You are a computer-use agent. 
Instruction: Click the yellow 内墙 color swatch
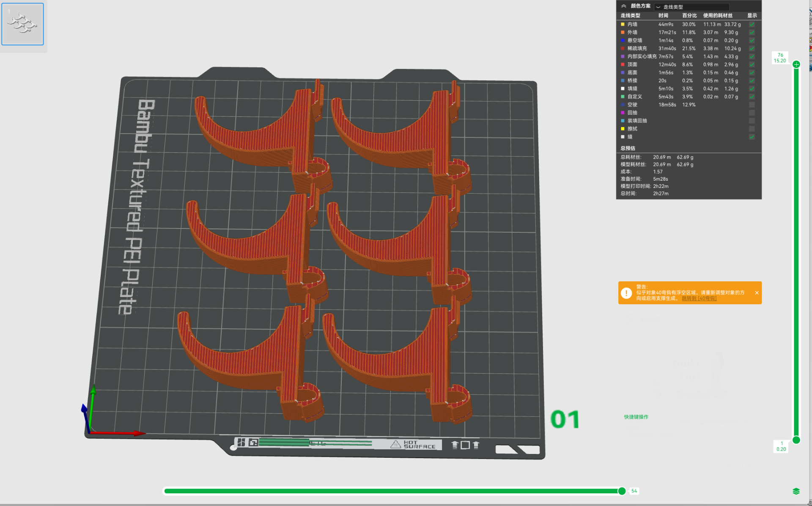click(x=623, y=25)
